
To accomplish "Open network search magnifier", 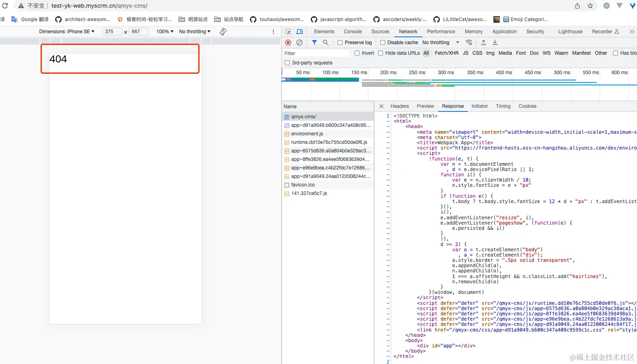I will (325, 43).
